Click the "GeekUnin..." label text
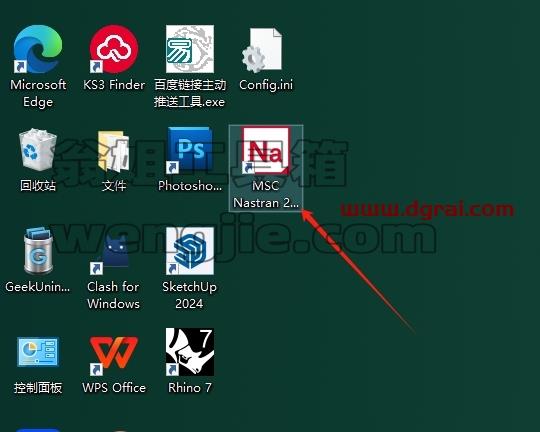 [38, 287]
